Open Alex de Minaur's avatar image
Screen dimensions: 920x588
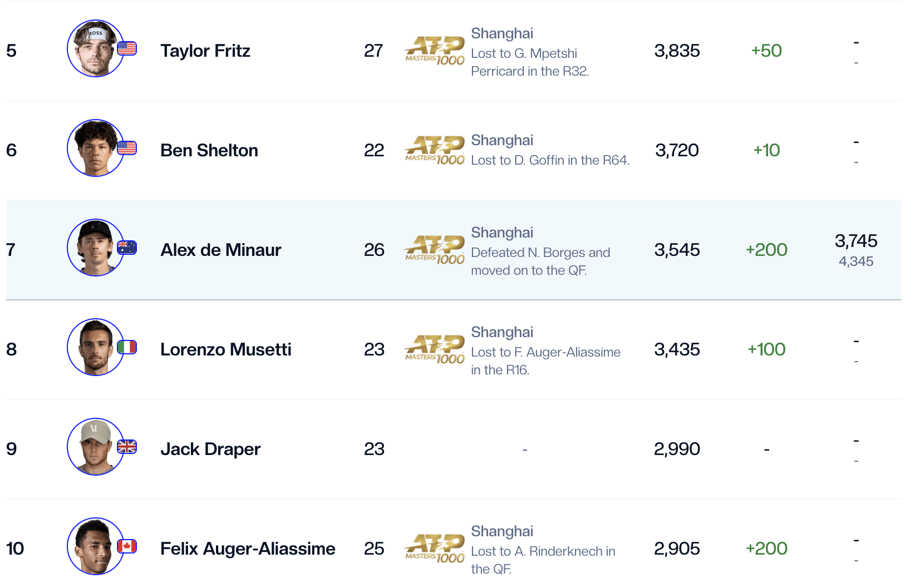[x=95, y=248]
